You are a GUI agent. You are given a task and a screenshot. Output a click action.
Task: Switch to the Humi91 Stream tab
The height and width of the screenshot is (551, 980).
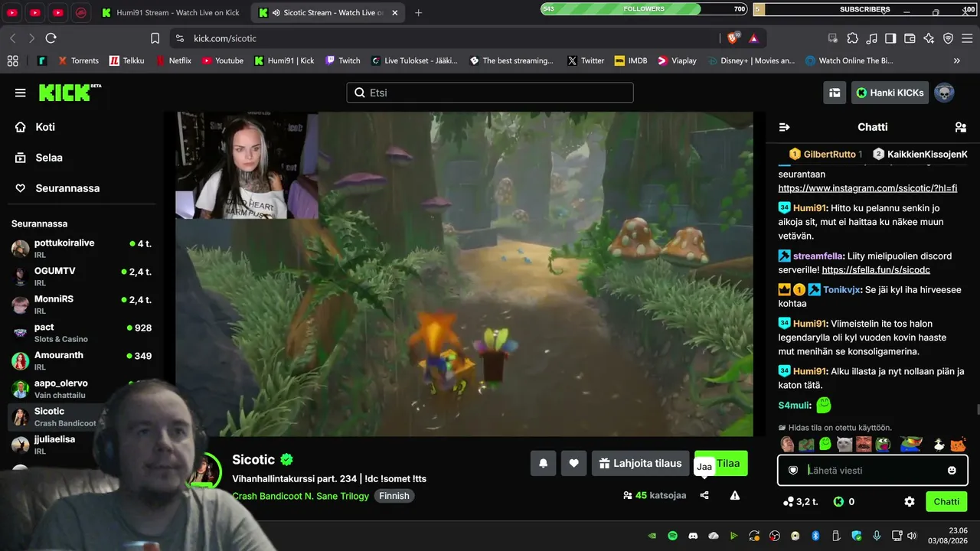(171, 13)
